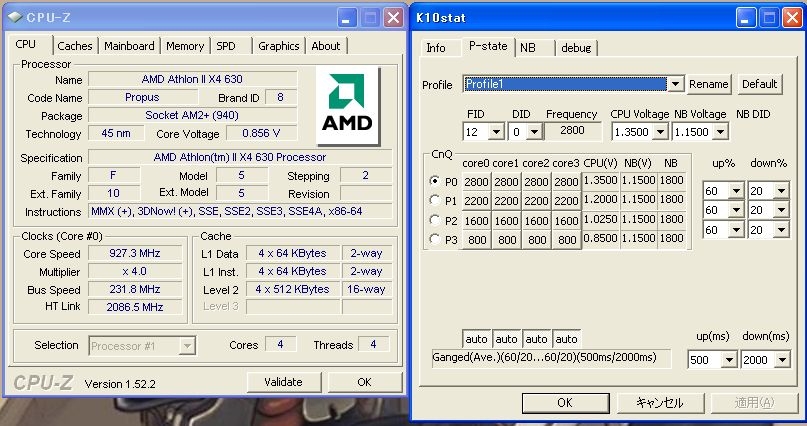This screenshot has height=426, width=807.
Task: Open the debug tab in K10stat
Action: pyautogui.click(x=576, y=48)
